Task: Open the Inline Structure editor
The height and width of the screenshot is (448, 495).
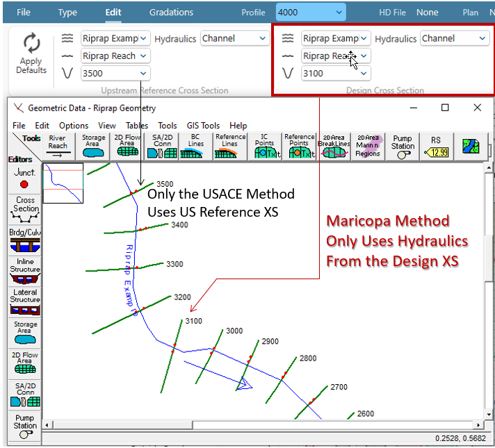Action: tap(25, 272)
